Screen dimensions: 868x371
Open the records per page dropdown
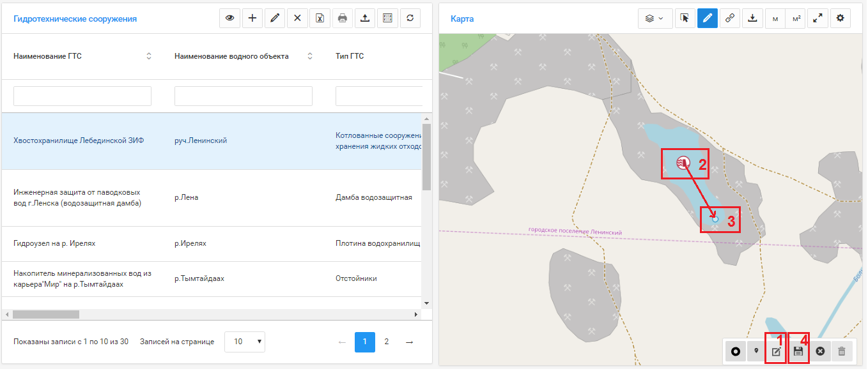pos(245,342)
